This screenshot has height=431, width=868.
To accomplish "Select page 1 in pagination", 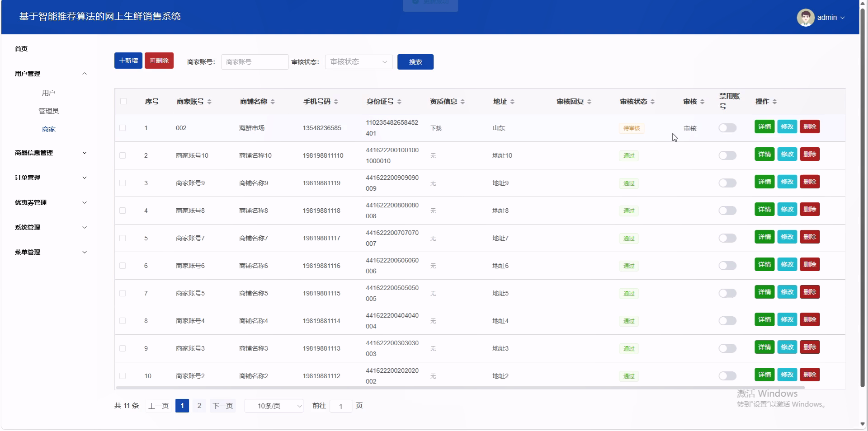I will click(182, 406).
